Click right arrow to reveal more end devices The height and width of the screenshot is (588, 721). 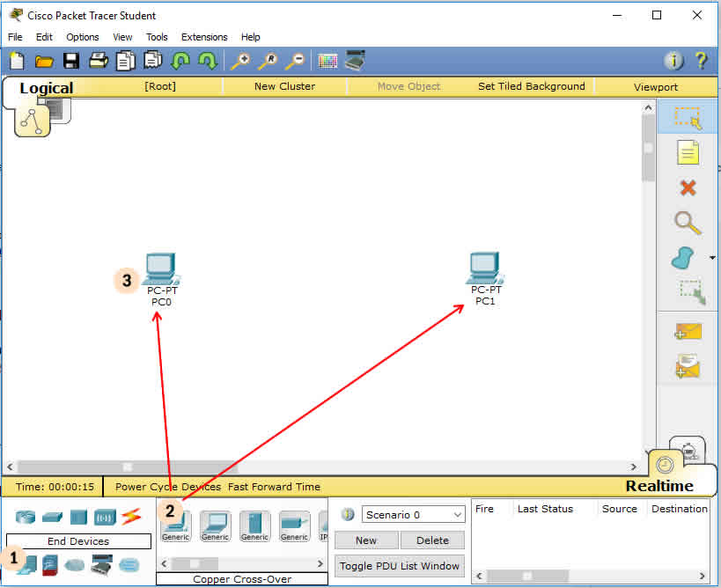click(320, 562)
